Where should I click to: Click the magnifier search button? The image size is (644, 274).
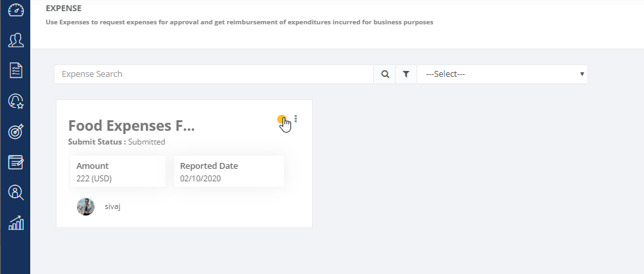[x=384, y=74]
